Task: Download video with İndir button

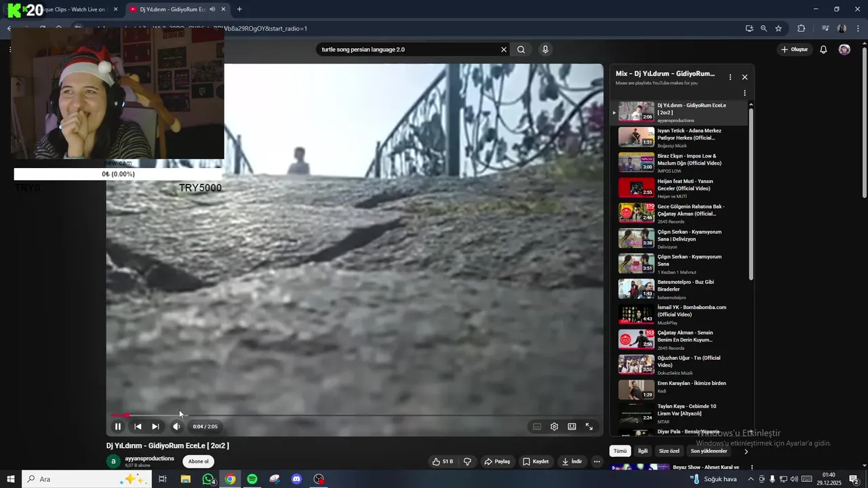Action: 572,462
